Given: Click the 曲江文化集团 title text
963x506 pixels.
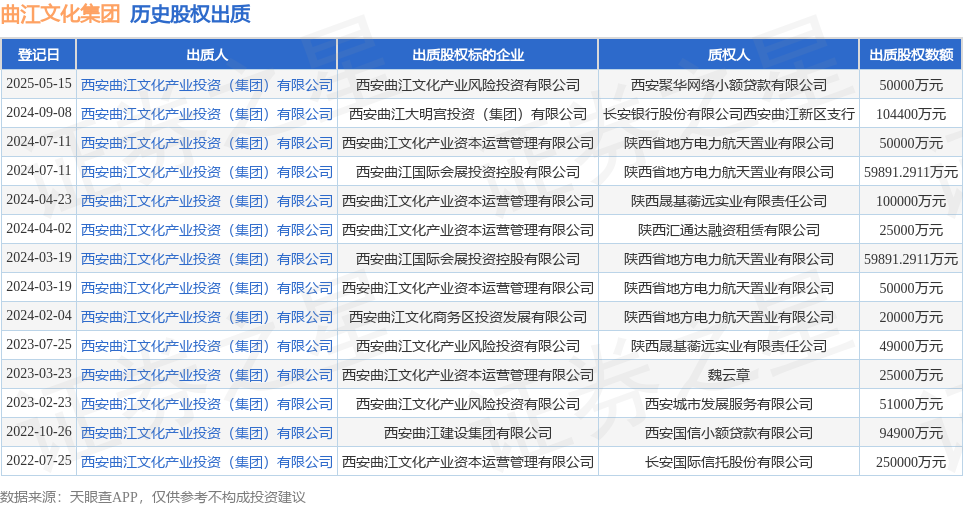Looking at the screenshot, I should (x=60, y=14).
